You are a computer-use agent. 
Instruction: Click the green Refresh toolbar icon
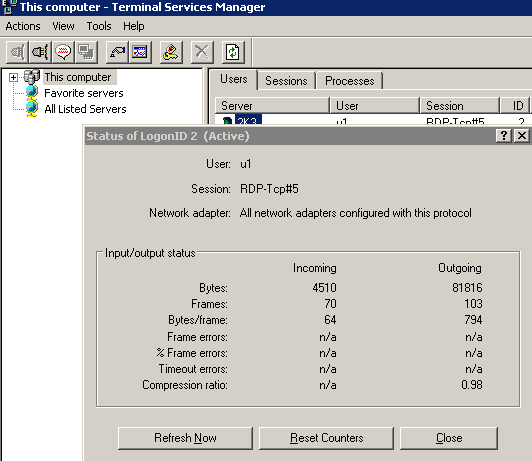233,52
